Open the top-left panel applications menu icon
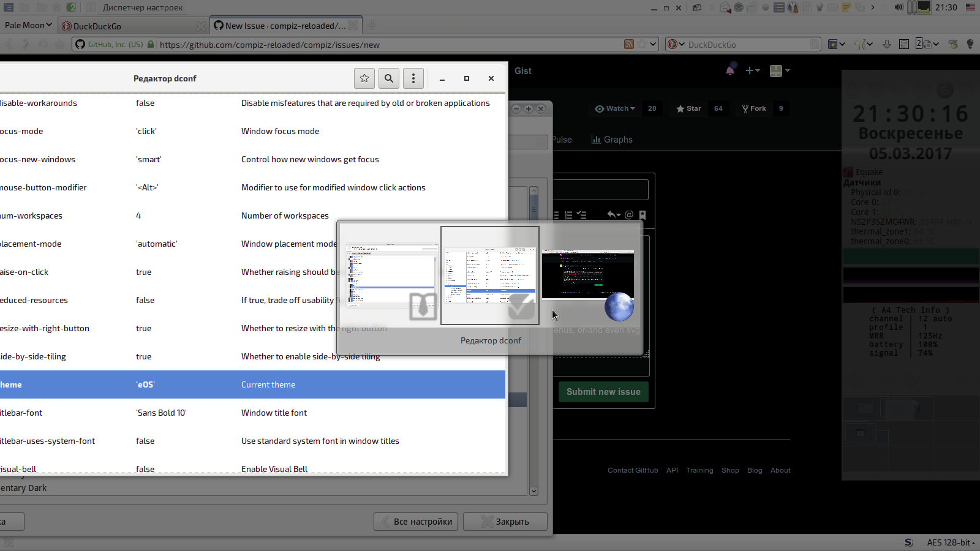 tap(9, 7)
